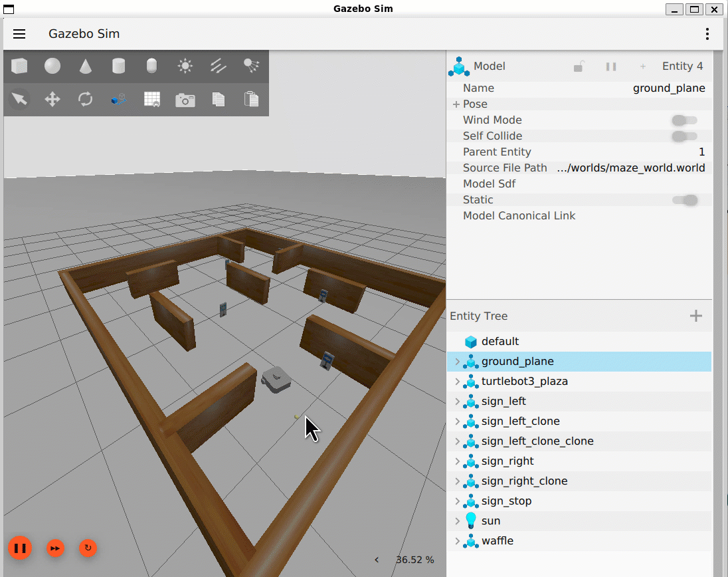Activate the rotate mode tool

[x=86, y=100]
